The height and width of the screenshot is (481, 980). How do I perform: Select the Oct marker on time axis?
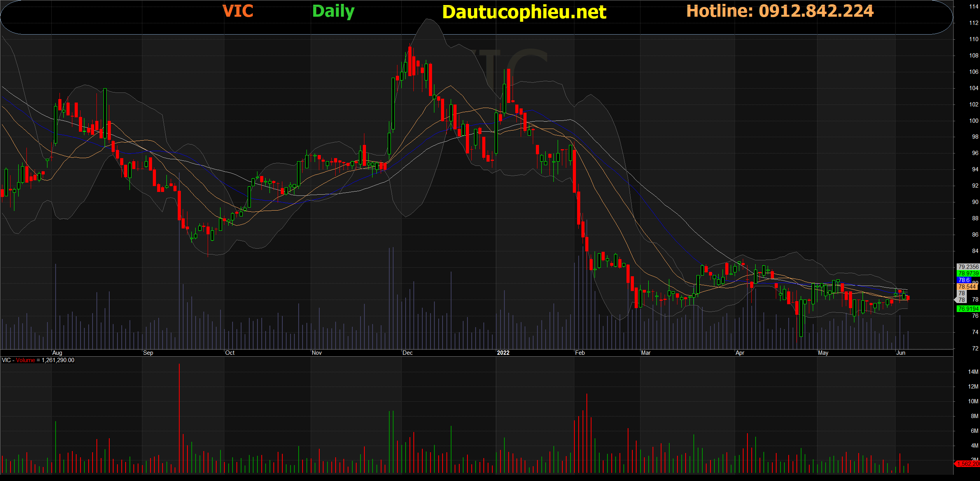(230, 353)
